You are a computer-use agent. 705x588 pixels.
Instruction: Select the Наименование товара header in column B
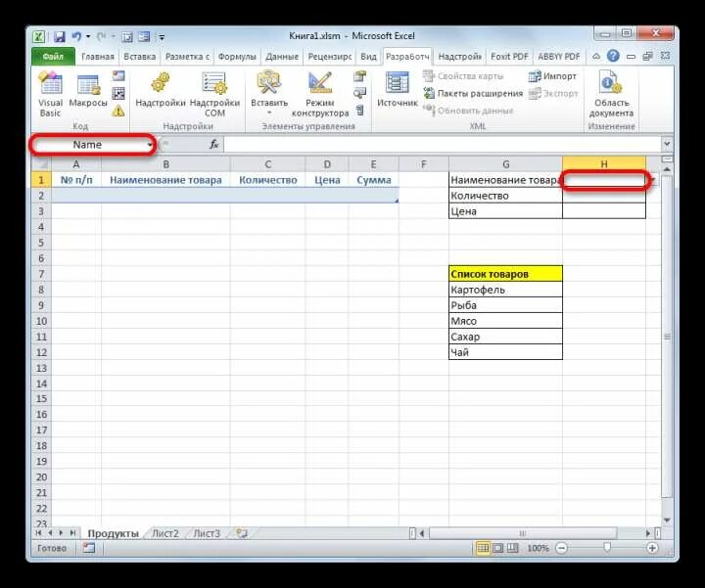(165, 180)
